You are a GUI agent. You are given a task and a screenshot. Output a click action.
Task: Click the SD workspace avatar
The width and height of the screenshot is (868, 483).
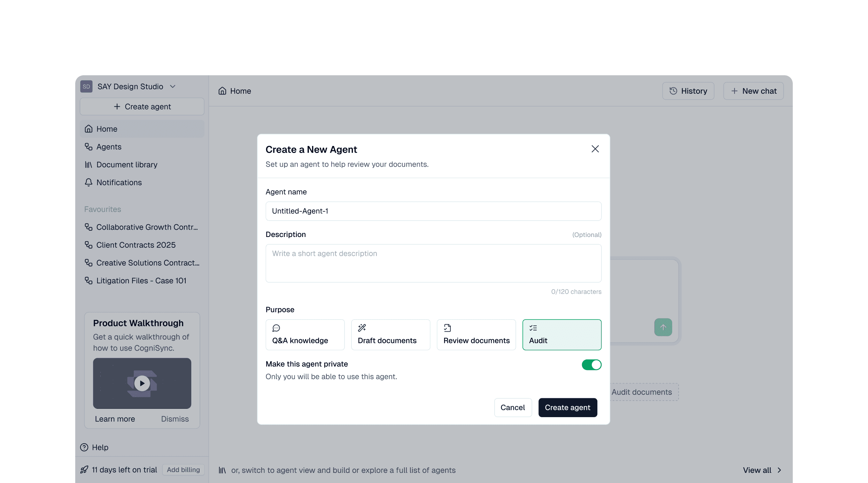(86, 86)
